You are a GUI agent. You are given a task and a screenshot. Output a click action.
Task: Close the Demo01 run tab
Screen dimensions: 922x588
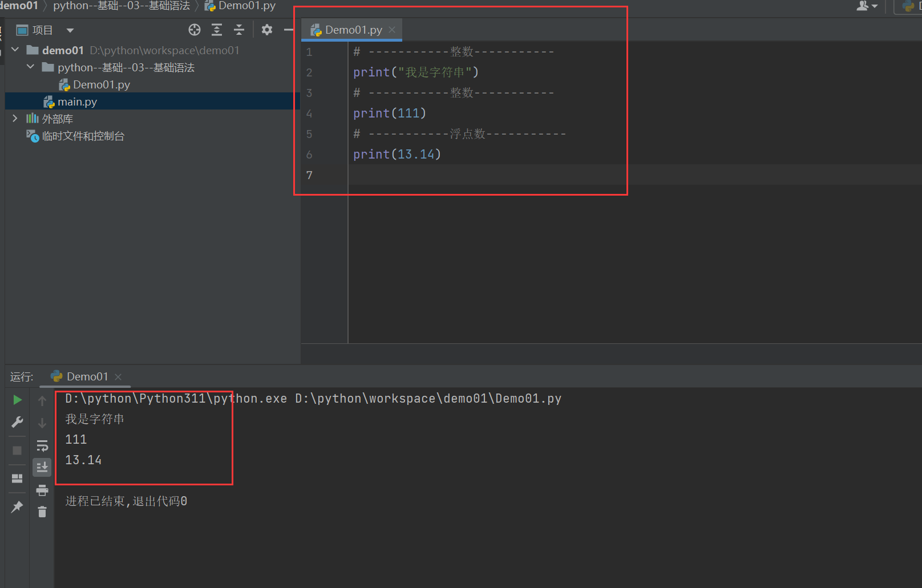(118, 377)
